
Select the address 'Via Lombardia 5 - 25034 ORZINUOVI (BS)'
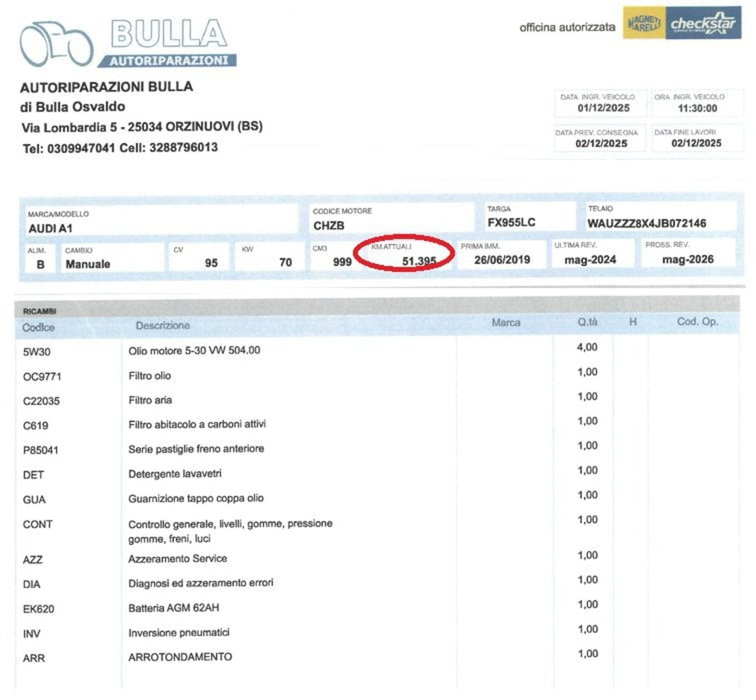tap(142, 127)
